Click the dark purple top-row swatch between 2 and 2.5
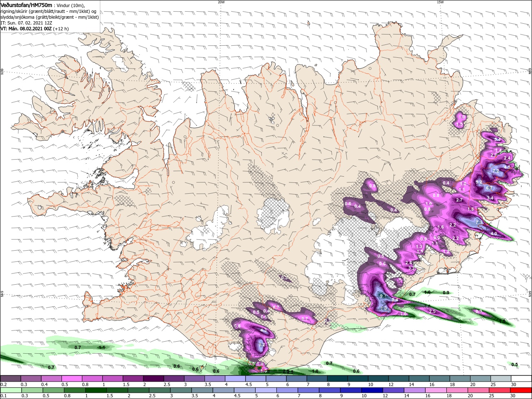The height and width of the screenshot is (399, 532). pos(153,379)
